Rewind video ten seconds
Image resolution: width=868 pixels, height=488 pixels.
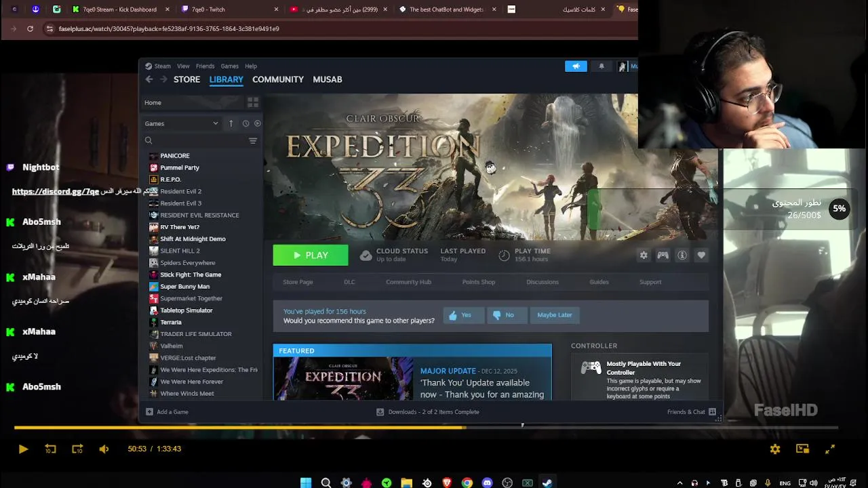coord(50,449)
